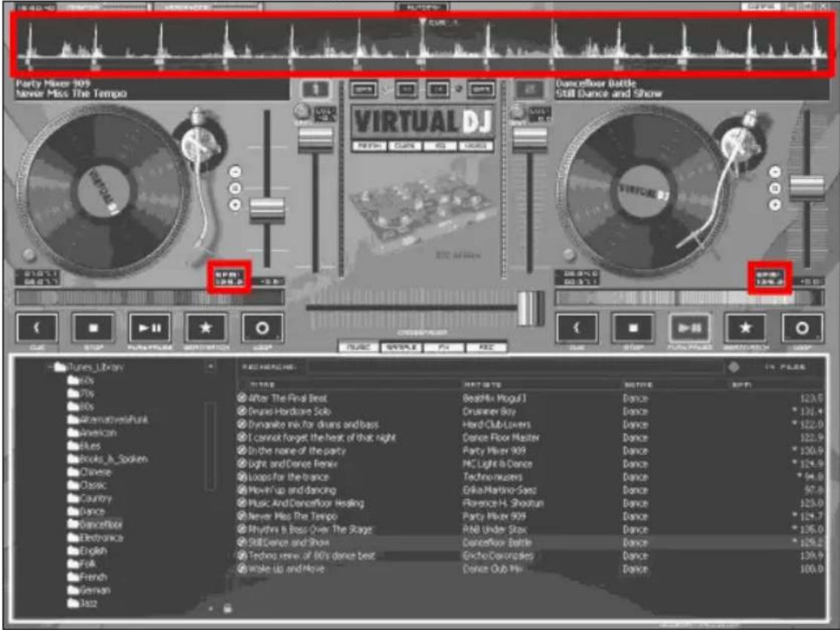Click the icon beside 'Rhythm & Bass Over The Stage'
Viewport: 840px width, 630px height.
pyautogui.click(x=242, y=529)
